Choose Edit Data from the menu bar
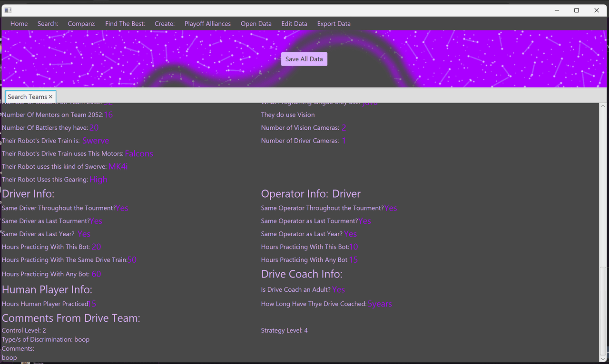This screenshot has width=609, height=364. (294, 24)
